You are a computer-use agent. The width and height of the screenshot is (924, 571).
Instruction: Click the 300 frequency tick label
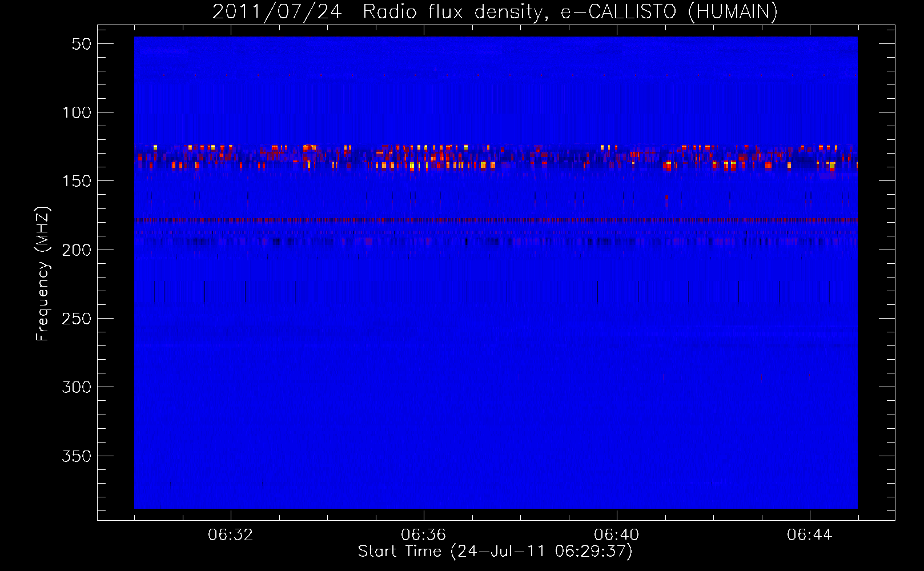77,387
